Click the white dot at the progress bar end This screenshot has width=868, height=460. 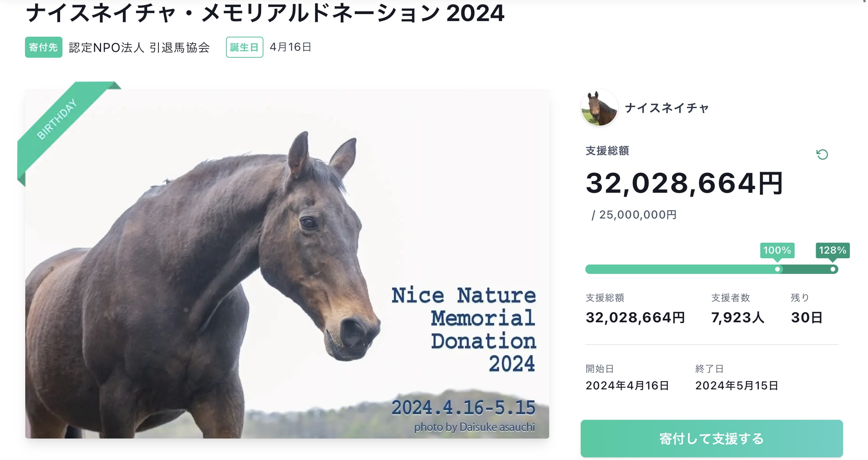point(832,269)
